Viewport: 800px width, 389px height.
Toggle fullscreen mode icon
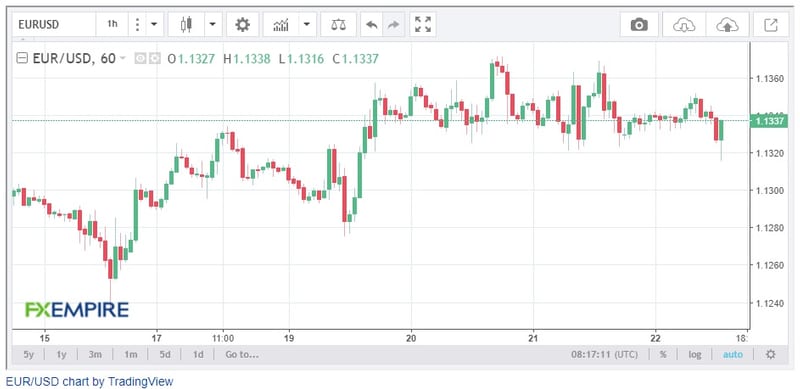tap(423, 24)
